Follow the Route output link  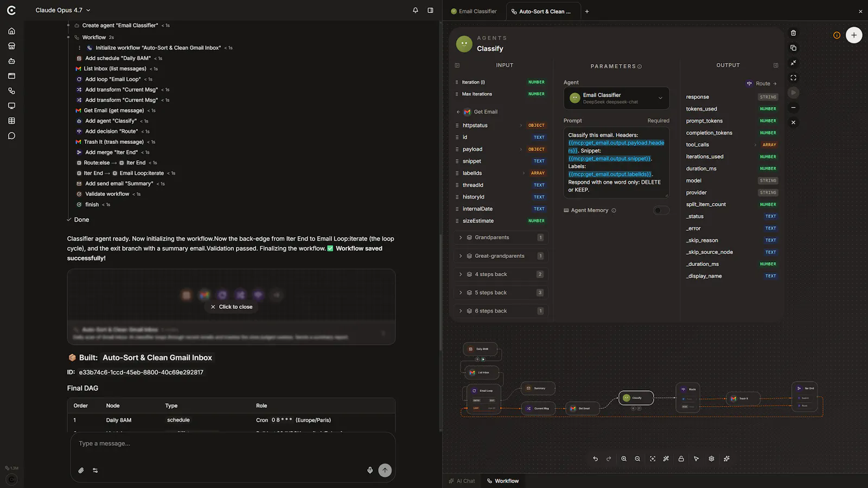(x=762, y=84)
